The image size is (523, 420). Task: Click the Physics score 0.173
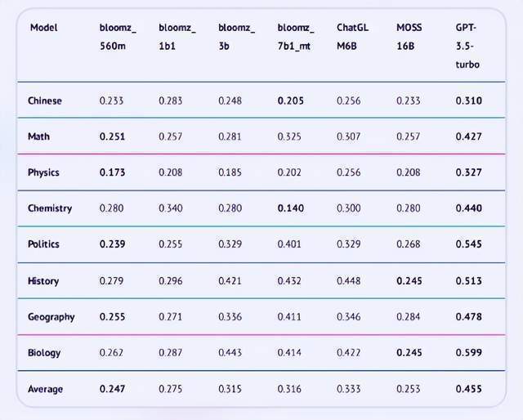click(111, 172)
